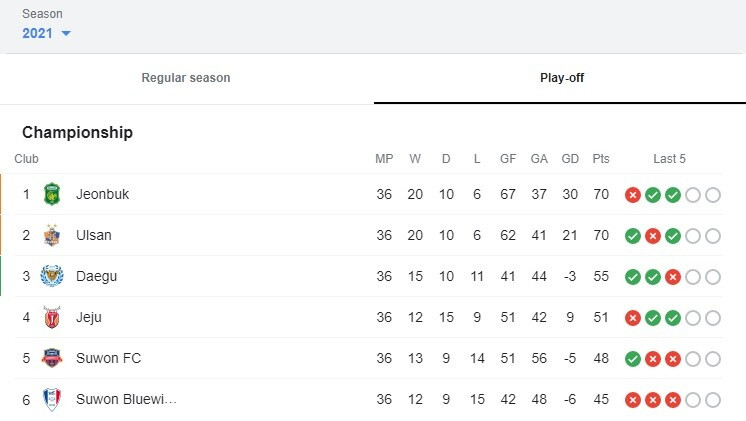Click Ulsan's first green win icon
746x421 pixels.
[x=633, y=235]
